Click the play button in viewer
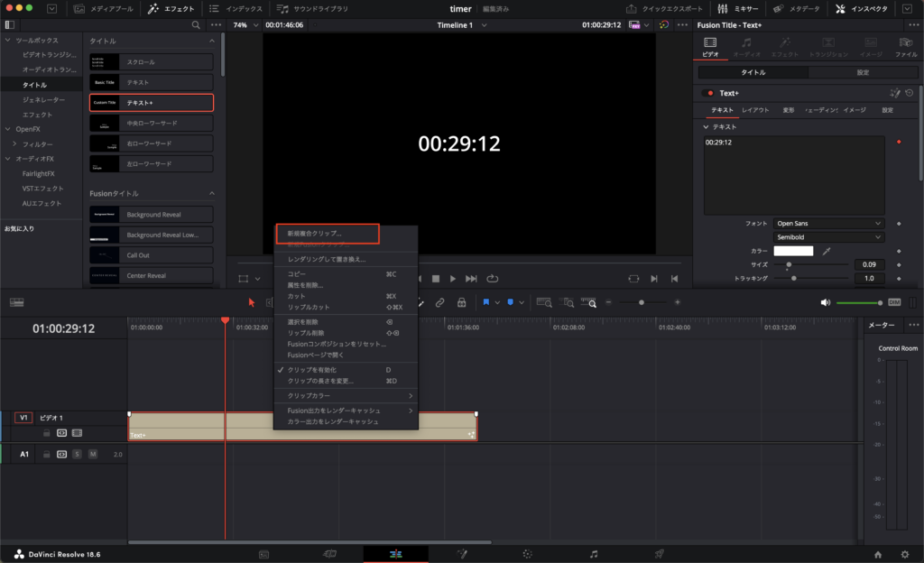 point(453,279)
